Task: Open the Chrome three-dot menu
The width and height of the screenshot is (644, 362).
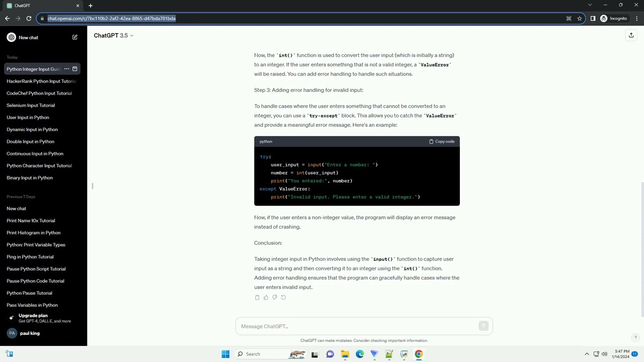Action: click(636, 19)
